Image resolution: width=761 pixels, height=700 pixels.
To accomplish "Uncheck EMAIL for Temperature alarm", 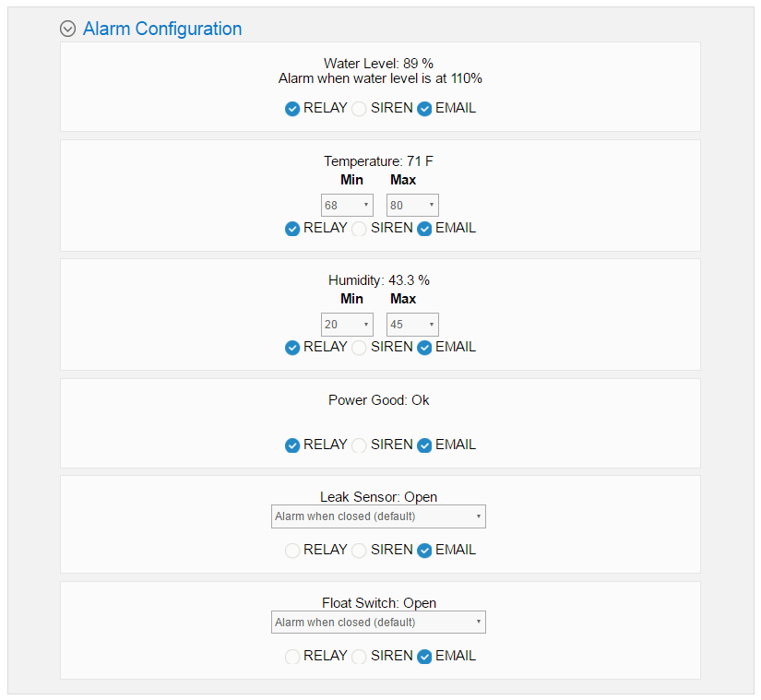I will (424, 229).
